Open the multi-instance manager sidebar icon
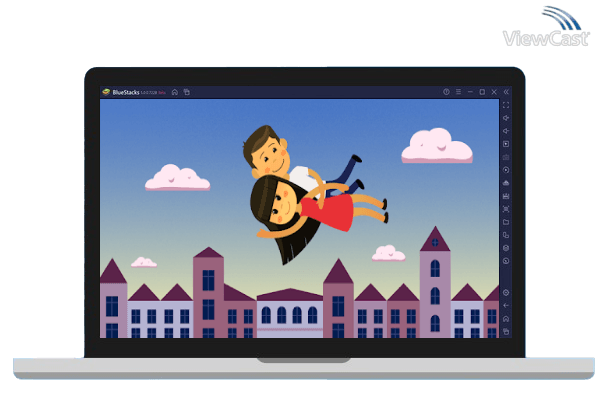 point(506,235)
